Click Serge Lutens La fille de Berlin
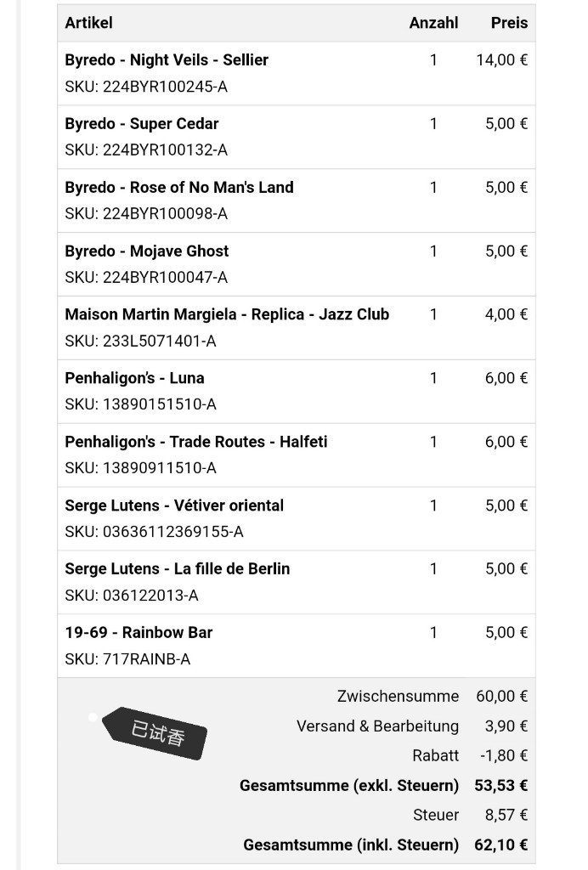The image size is (588, 870). pyautogui.click(x=177, y=569)
